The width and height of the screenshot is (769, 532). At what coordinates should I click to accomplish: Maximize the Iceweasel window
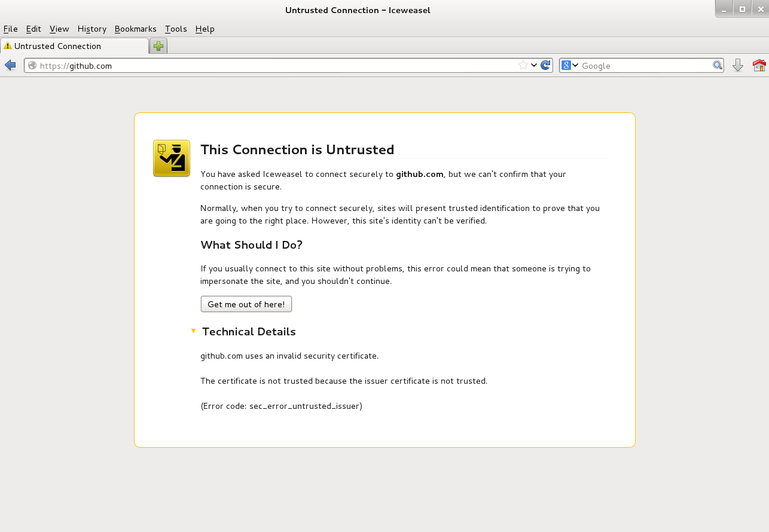pyautogui.click(x=743, y=9)
